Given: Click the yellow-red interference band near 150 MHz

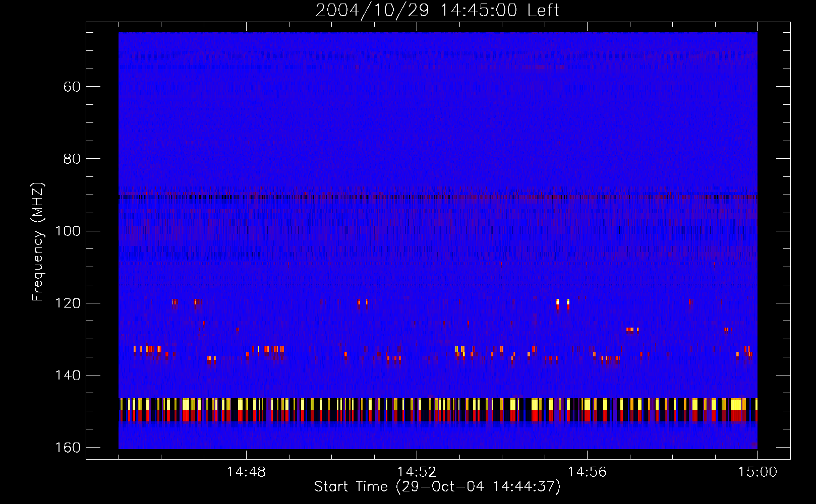Looking at the screenshot, I should pyautogui.click(x=438, y=410).
